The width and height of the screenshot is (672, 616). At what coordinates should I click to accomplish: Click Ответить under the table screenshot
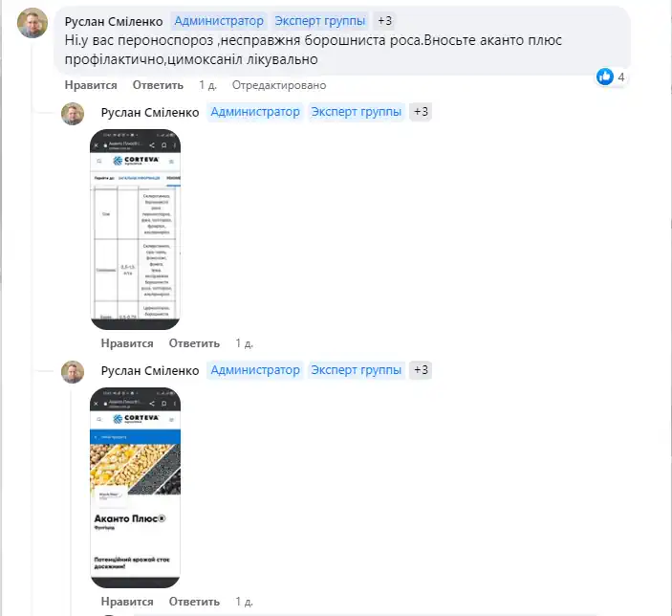pyautogui.click(x=194, y=343)
